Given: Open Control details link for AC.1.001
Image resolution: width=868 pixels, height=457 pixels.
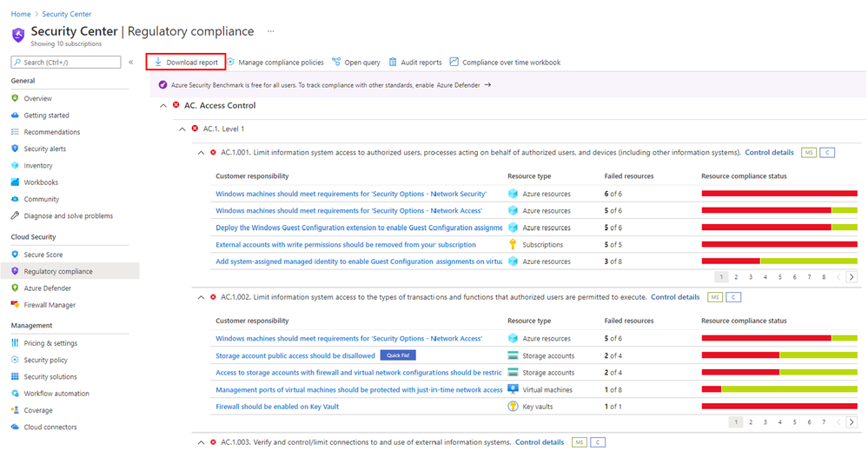Looking at the screenshot, I should (x=769, y=152).
